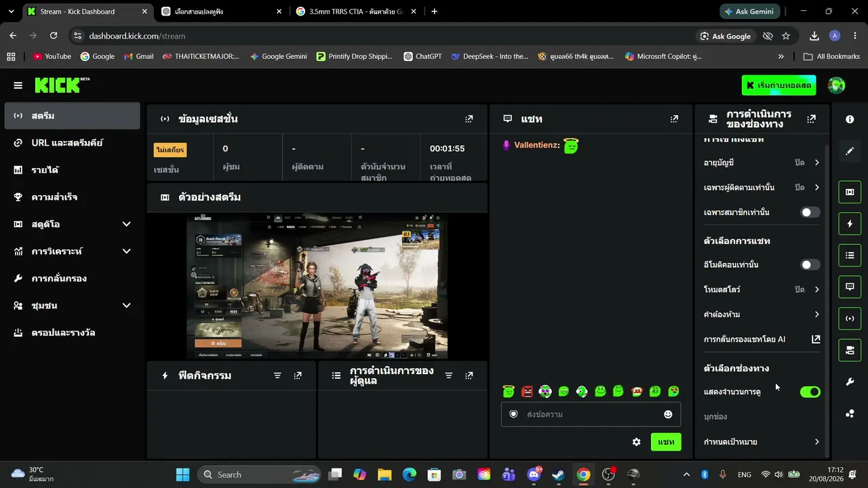Open chat settings gear icon
The width and height of the screenshot is (868, 488).
click(636, 442)
